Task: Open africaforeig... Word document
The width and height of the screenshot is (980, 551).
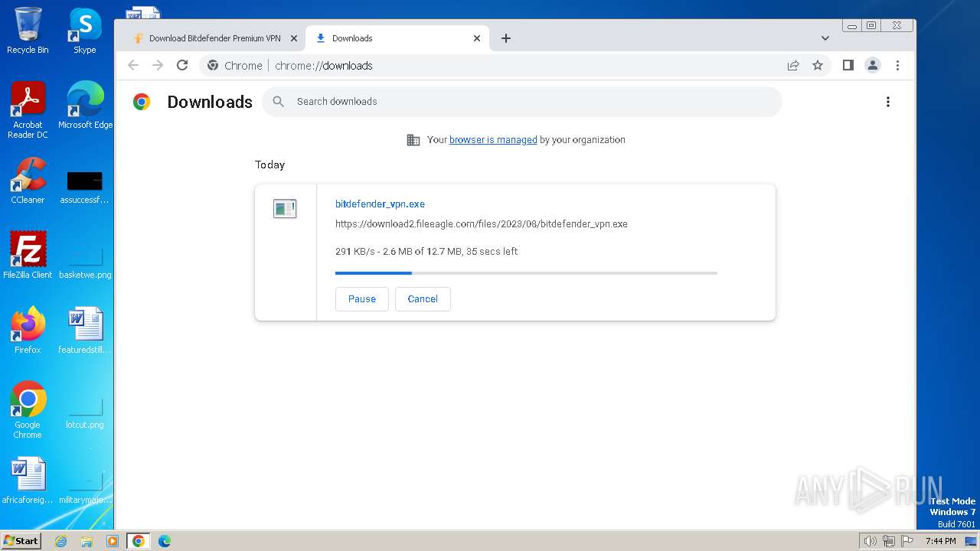Action: (x=28, y=481)
